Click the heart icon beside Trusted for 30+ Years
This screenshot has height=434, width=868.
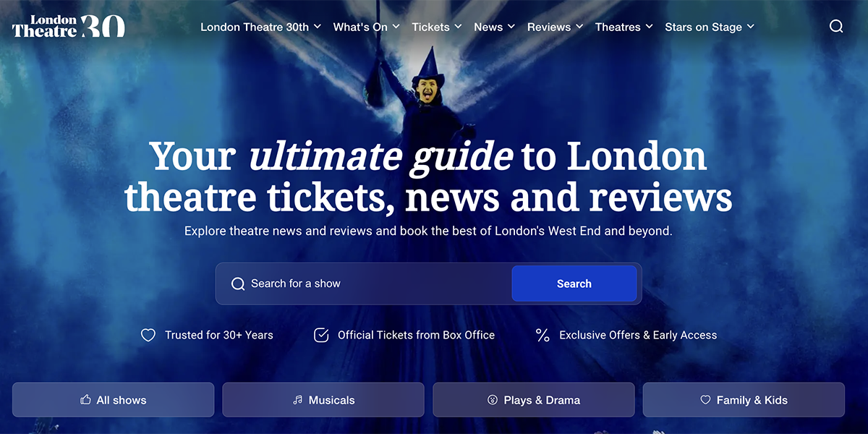point(148,335)
